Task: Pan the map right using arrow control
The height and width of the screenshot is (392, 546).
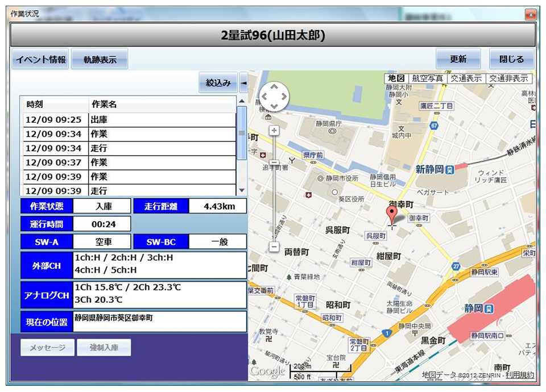Action: point(283,97)
